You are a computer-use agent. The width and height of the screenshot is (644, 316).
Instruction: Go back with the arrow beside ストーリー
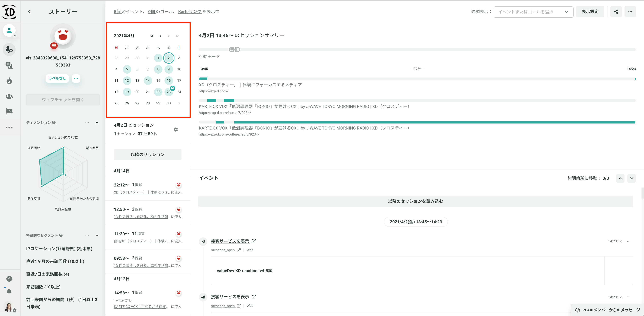(30, 12)
